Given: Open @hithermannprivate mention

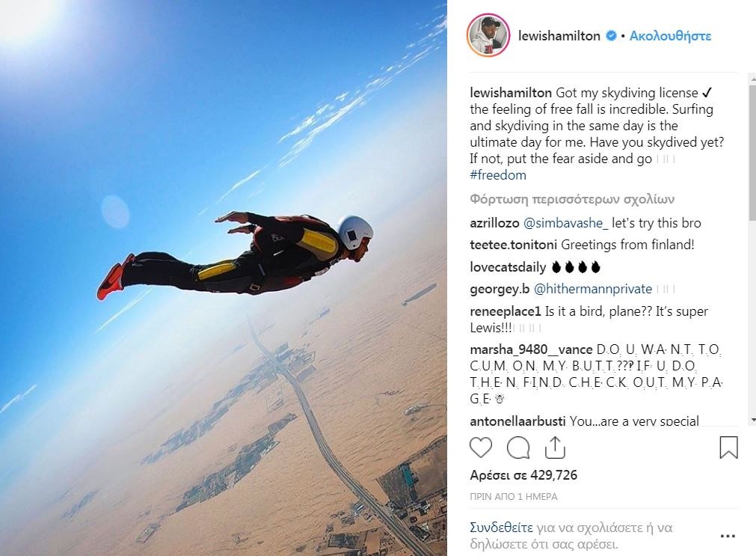Looking at the screenshot, I should pos(592,289).
